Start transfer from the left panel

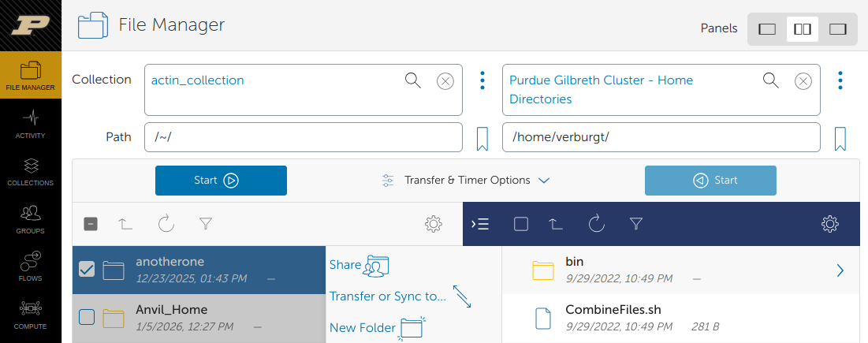221,181
